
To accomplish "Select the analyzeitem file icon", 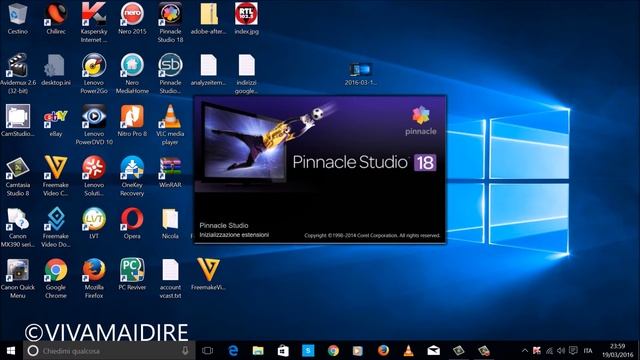I will pos(208,70).
